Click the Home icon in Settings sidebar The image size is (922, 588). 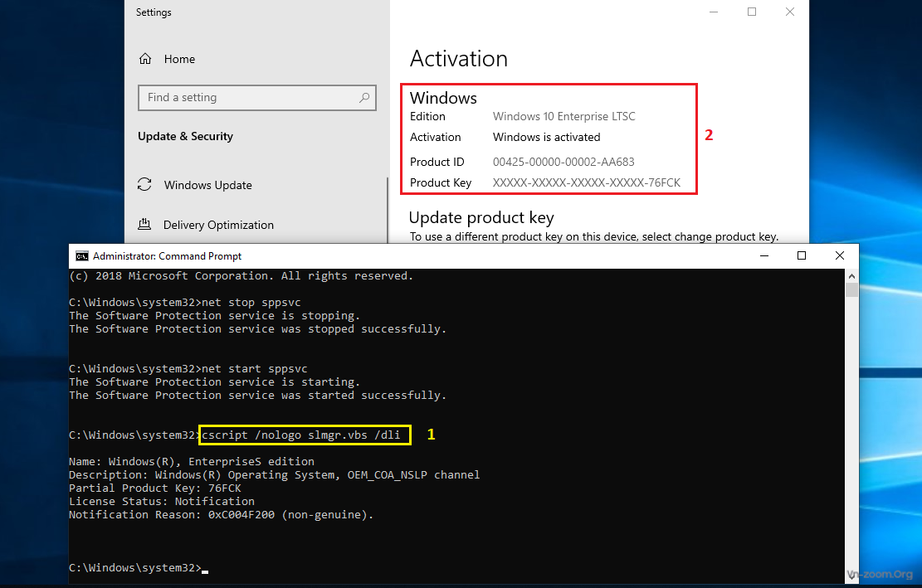145,59
